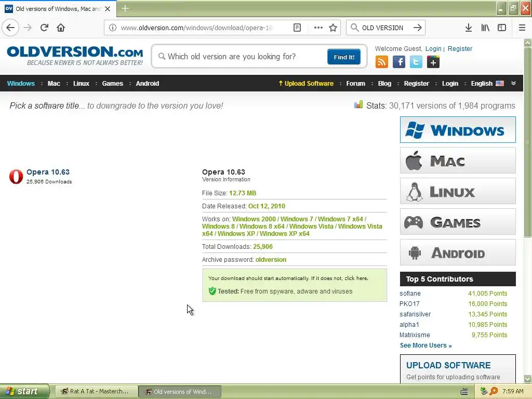Click See More Users link
532x399 pixels.
[x=426, y=345]
